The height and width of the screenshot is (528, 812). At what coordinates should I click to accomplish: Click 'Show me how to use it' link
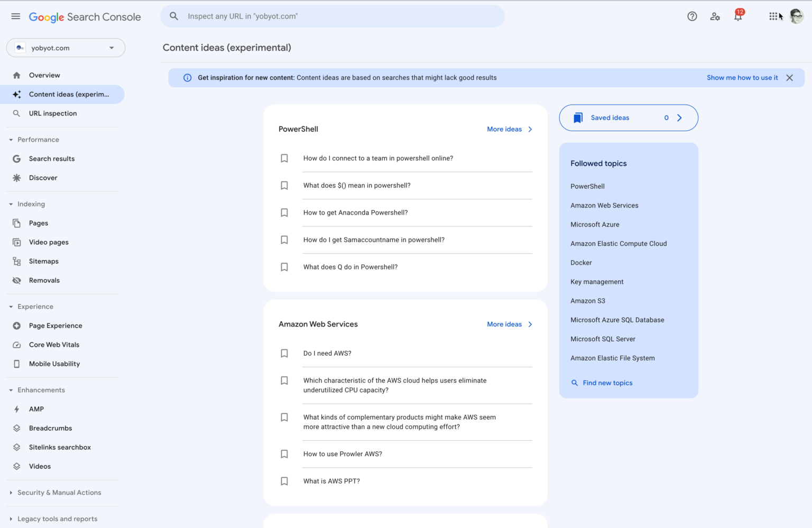click(x=742, y=78)
